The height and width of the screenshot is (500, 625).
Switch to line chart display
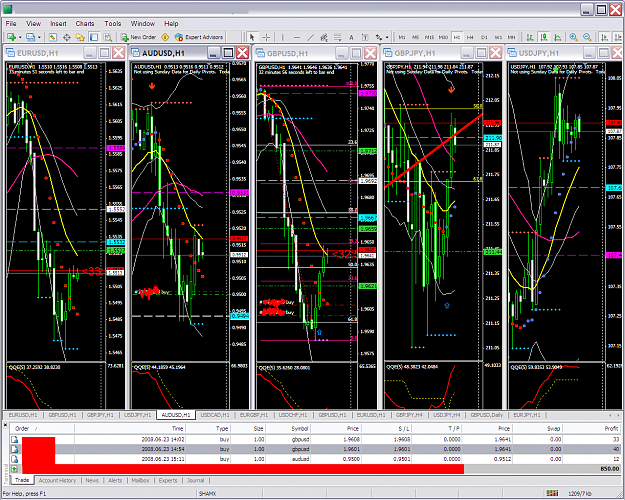pyautogui.click(x=558, y=37)
